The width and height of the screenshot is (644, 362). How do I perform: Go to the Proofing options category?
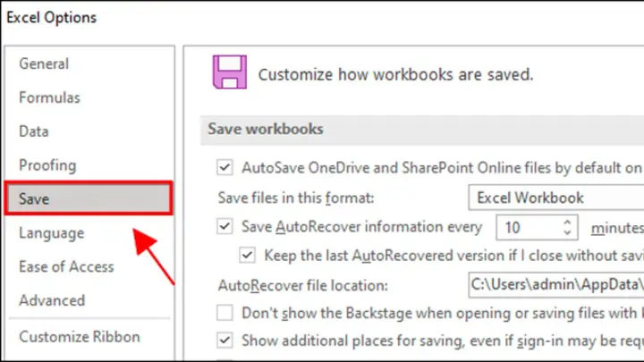47,165
